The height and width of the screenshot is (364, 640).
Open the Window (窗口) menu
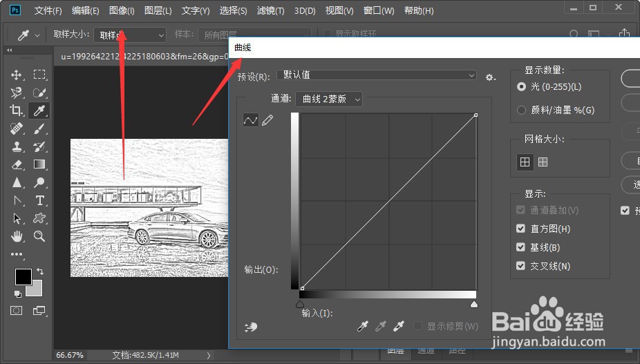point(379,10)
